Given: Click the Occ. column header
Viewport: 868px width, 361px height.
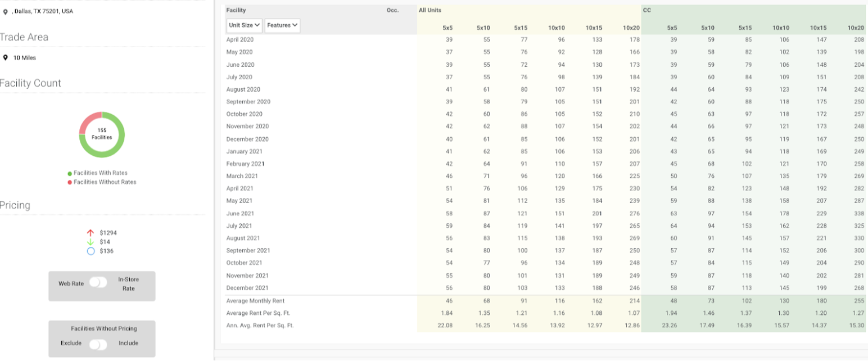Looking at the screenshot, I should click(x=392, y=10).
